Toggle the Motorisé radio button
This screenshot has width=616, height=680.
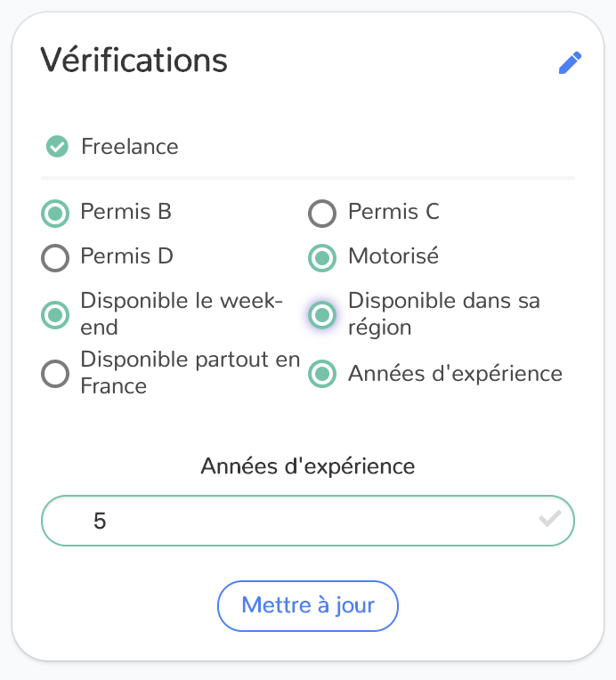pyautogui.click(x=322, y=258)
